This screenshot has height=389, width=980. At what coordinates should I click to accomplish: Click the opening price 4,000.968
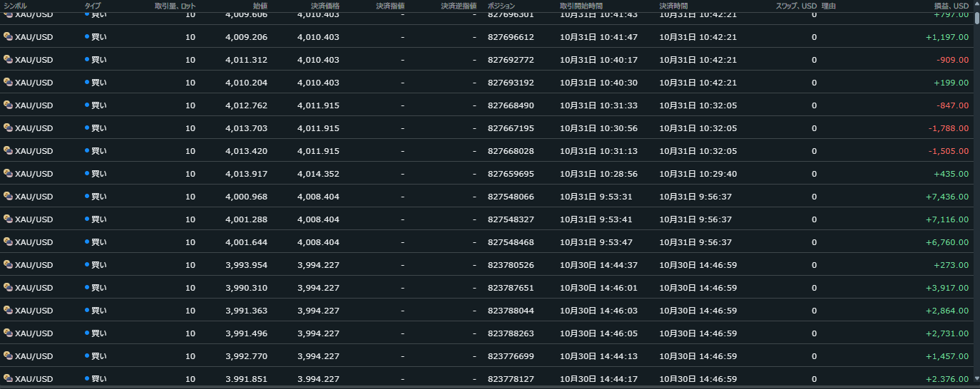(246, 197)
